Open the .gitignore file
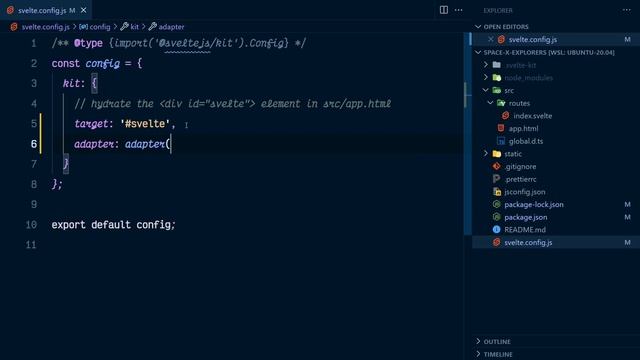Image resolution: width=640 pixels, height=360 pixels. tap(520, 167)
